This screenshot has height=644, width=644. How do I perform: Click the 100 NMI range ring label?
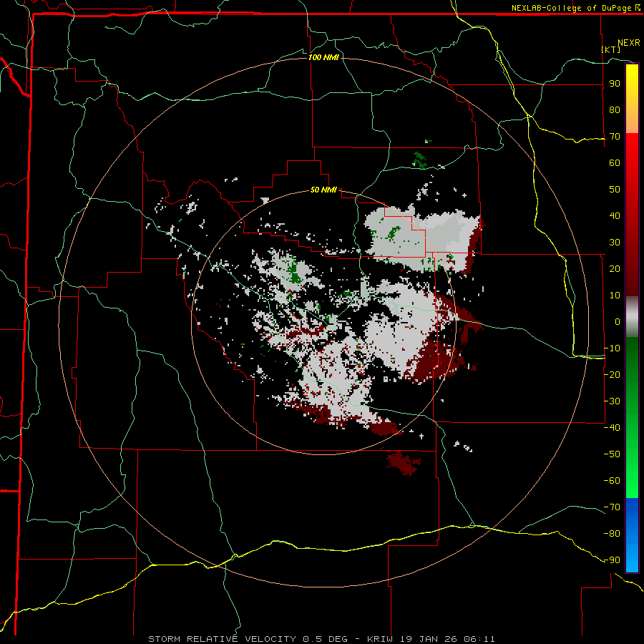pyautogui.click(x=323, y=57)
